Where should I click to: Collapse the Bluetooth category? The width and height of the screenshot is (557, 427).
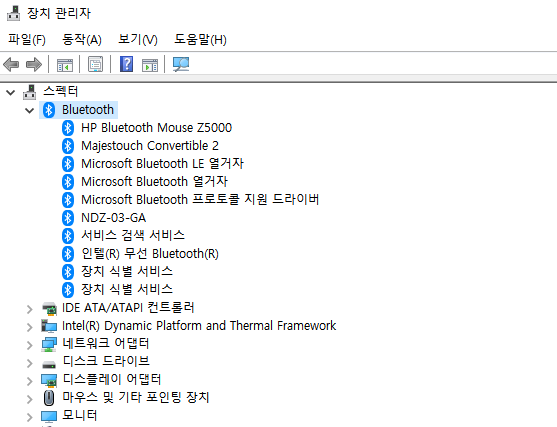pyautogui.click(x=29, y=110)
